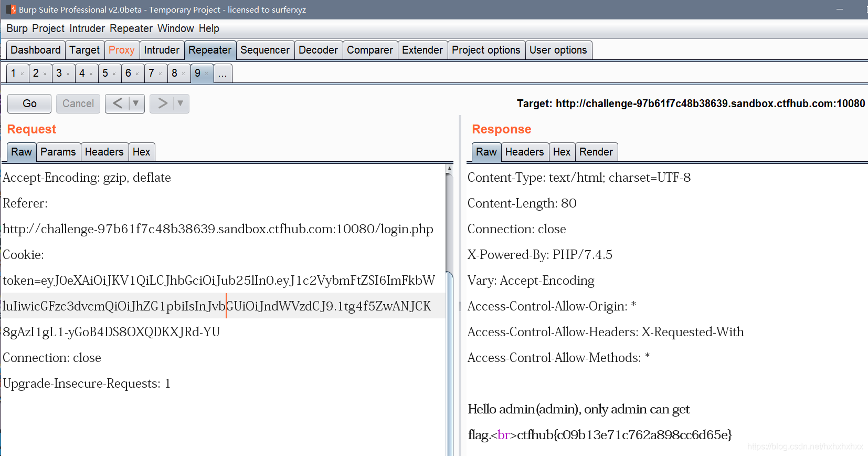Go back to previous request in history
The width and height of the screenshot is (868, 456).
point(118,103)
